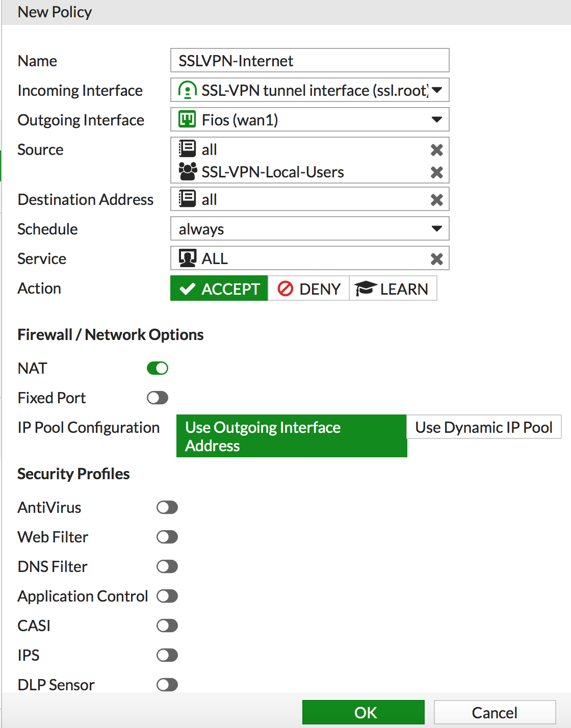Open the Schedule dropdown

click(309, 229)
